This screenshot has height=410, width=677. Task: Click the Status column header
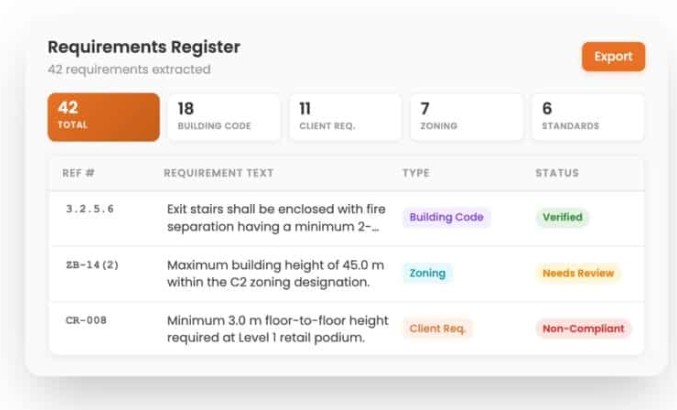pyautogui.click(x=557, y=173)
